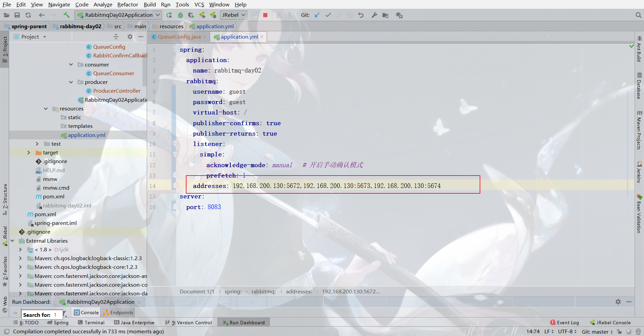Screen dimensions: 644x336
Task: Click the Synchronize refresh icon
Action: tap(28, 15)
